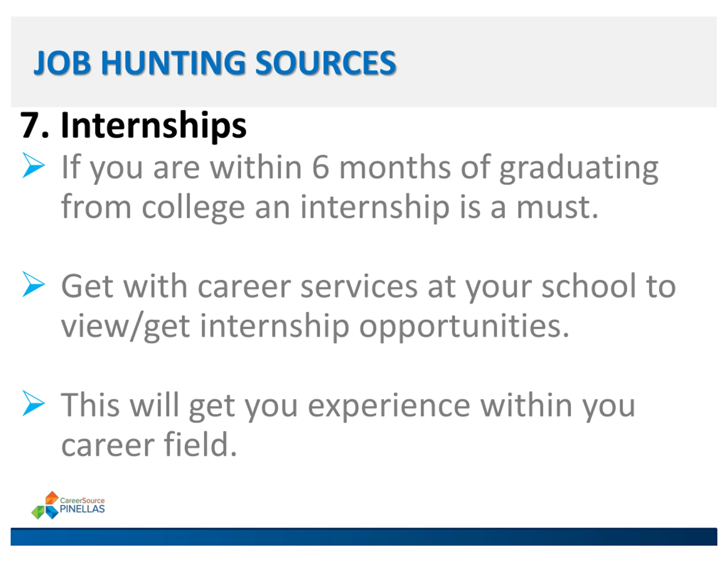This screenshot has width=728, height=562.
Task: Click the line 'from college an internship is a must.'
Action: coord(329,207)
